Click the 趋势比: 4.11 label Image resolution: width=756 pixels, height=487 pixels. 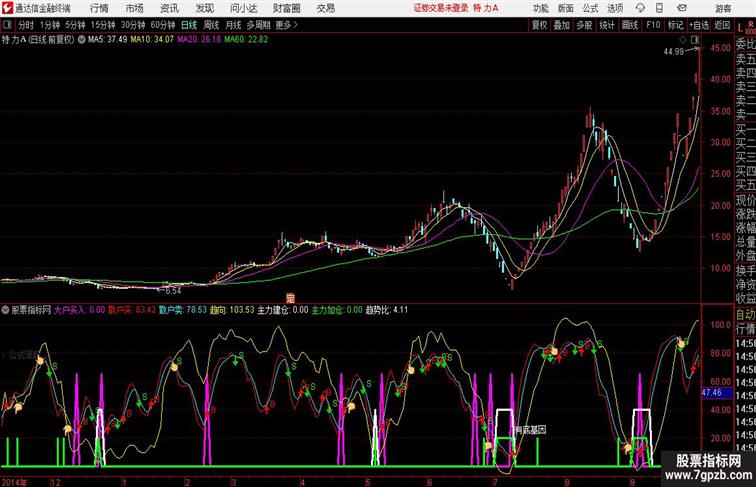(387, 310)
